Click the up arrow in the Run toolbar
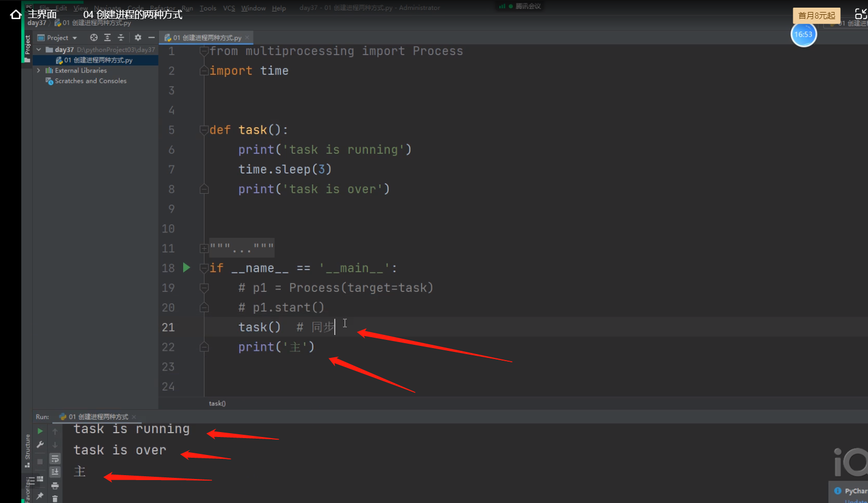Image resolution: width=868 pixels, height=503 pixels. coord(55,432)
